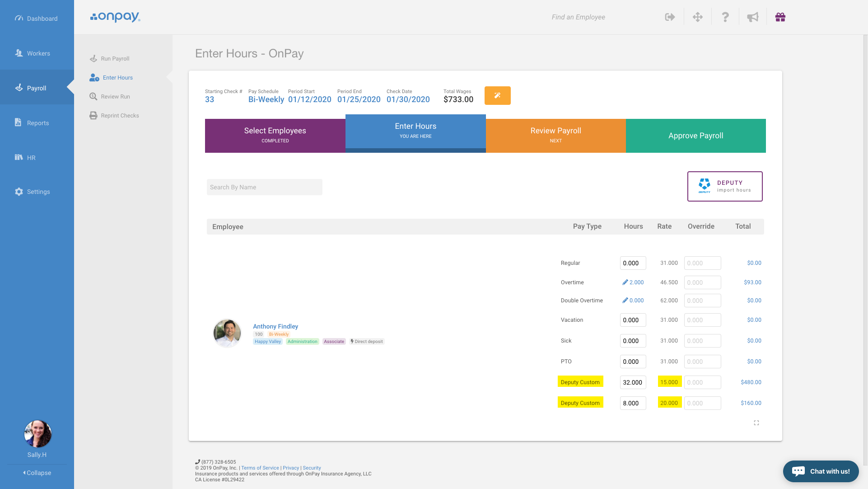Click the orange magic wand button
This screenshot has width=868, height=489.
click(498, 95)
